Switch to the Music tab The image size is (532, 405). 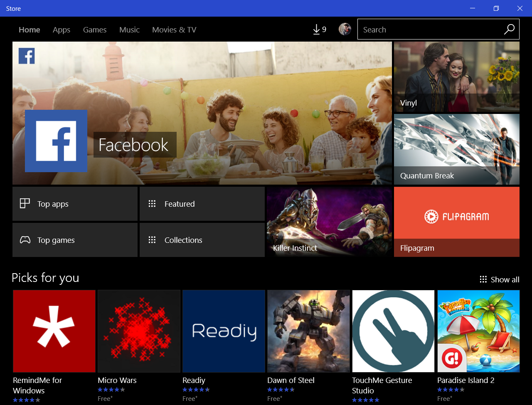[129, 30]
